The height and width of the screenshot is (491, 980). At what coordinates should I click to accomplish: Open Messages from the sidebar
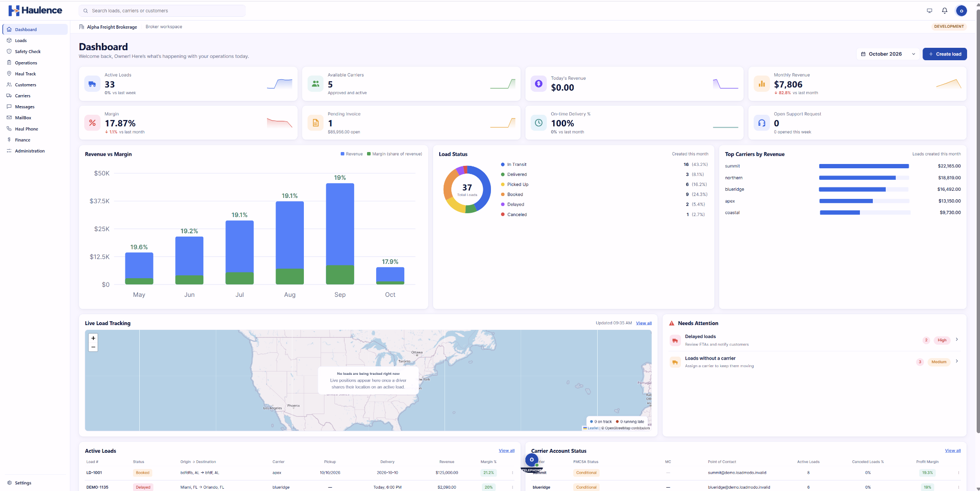(x=35, y=107)
